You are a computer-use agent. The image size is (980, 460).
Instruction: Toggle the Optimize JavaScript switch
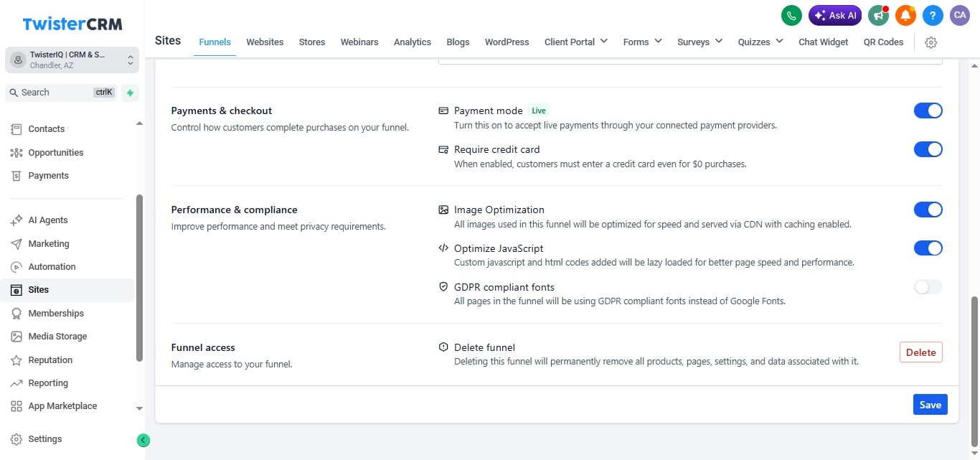[x=928, y=248]
